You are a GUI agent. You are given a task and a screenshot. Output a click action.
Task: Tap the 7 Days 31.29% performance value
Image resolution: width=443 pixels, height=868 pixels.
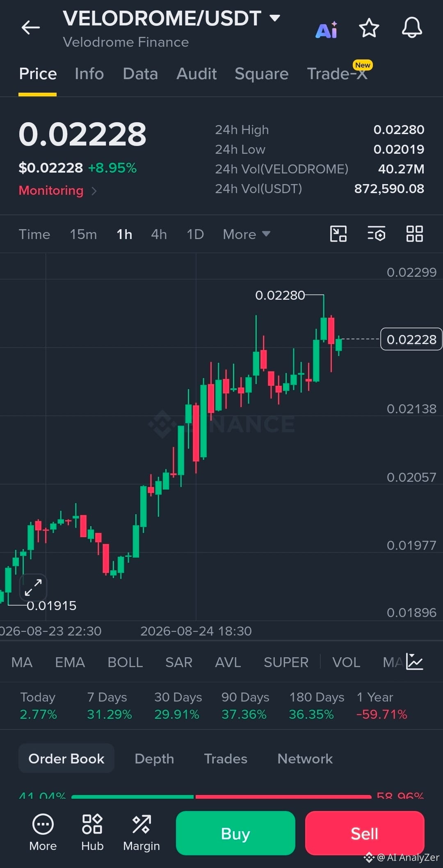tap(110, 715)
